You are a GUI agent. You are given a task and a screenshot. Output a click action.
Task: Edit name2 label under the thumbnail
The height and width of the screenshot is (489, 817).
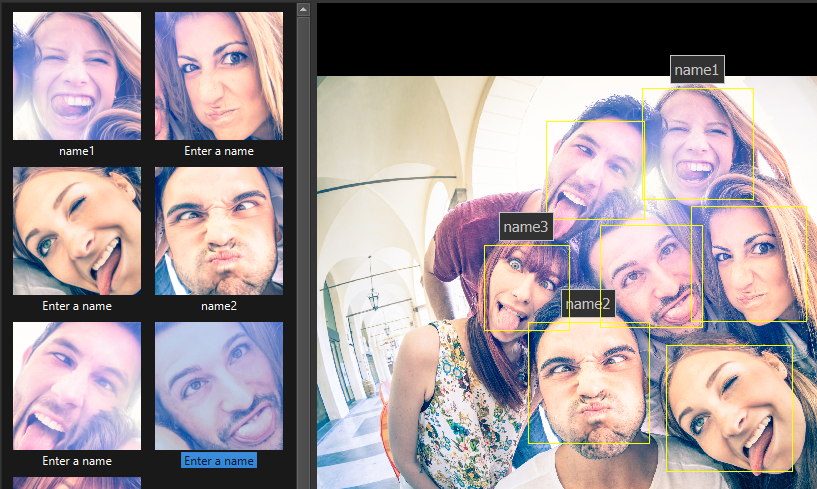(219, 306)
